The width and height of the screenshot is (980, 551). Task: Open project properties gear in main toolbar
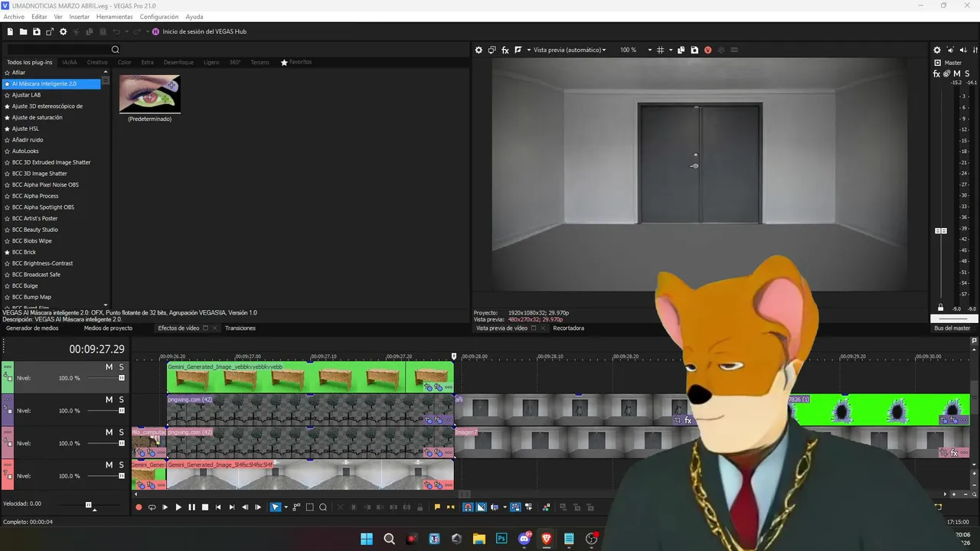[64, 31]
